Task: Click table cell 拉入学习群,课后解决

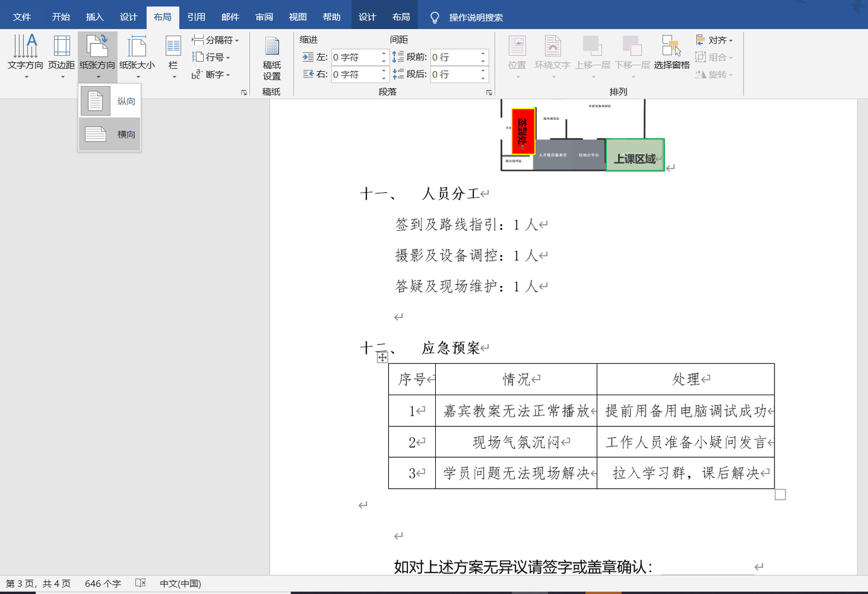Action: [685, 473]
